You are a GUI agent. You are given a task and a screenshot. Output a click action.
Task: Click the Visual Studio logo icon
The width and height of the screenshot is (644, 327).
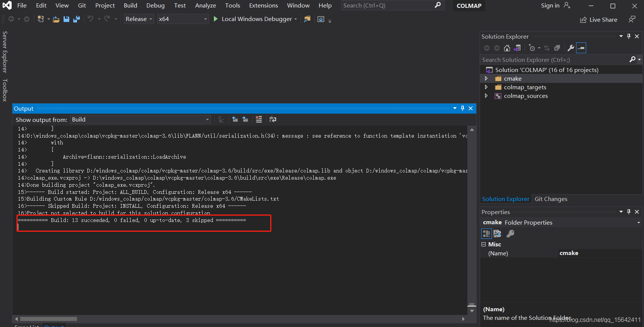point(7,5)
